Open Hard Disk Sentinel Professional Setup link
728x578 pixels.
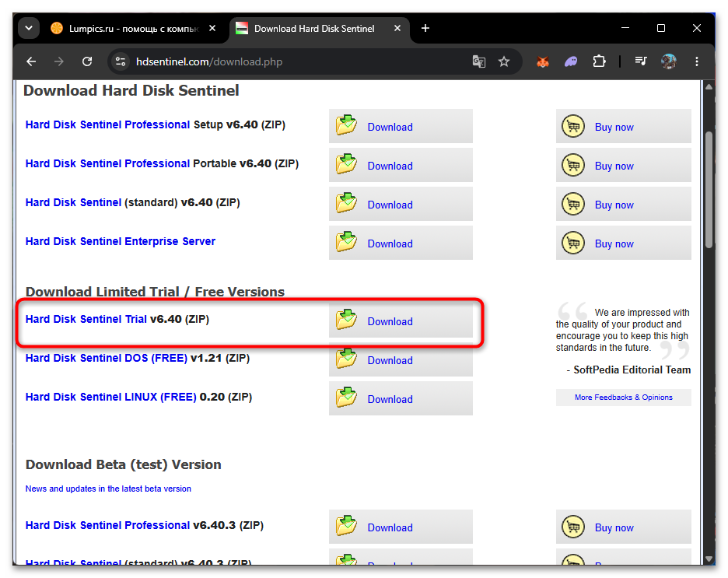pyautogui.click(x=107, y=125)
